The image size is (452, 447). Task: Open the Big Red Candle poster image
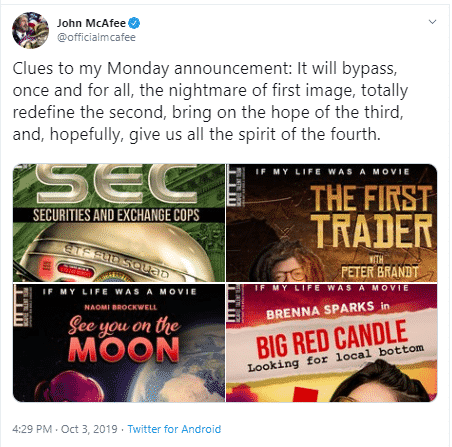332,343
